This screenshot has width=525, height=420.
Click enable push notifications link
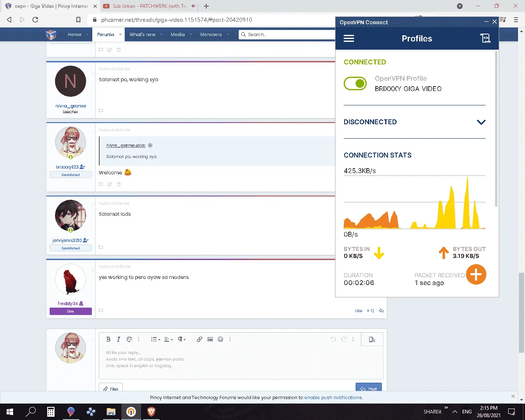[333, 397]
